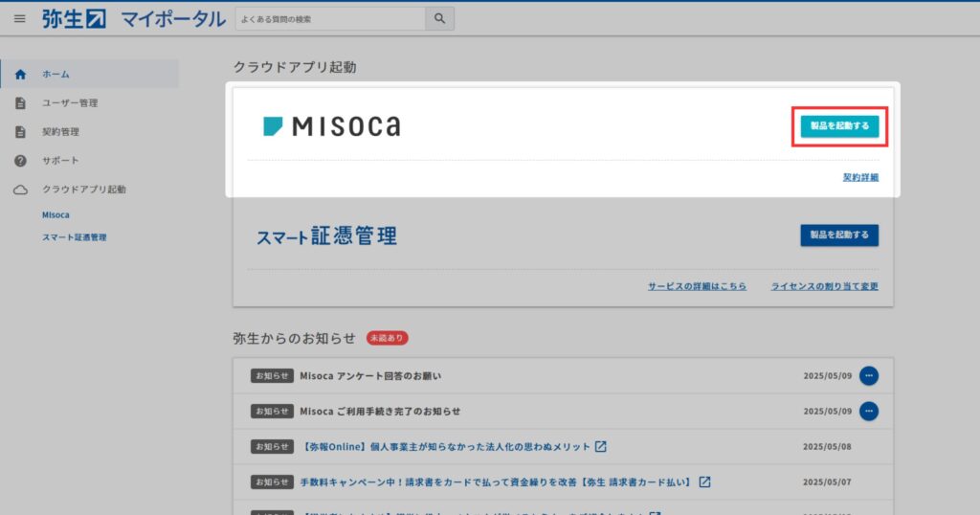Viewport: 980px width, 515px height.
Task: Launch Misoca with 製品を起動する button
Action: point(839,126)
